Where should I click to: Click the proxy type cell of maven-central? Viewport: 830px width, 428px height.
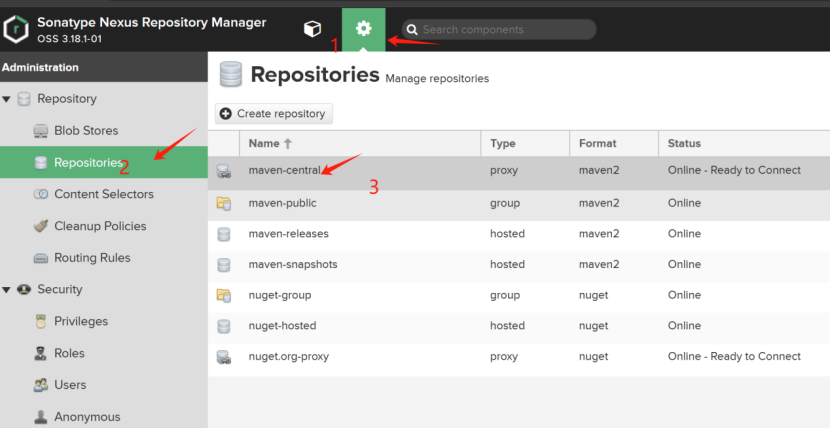tap(504, 171)
